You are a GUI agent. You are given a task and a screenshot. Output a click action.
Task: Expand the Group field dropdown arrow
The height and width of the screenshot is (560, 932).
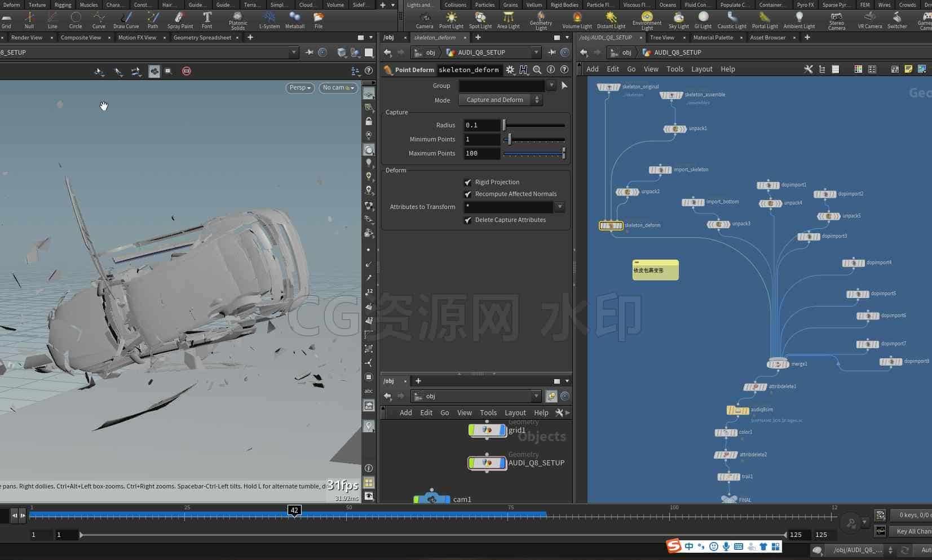pos(551,86)
